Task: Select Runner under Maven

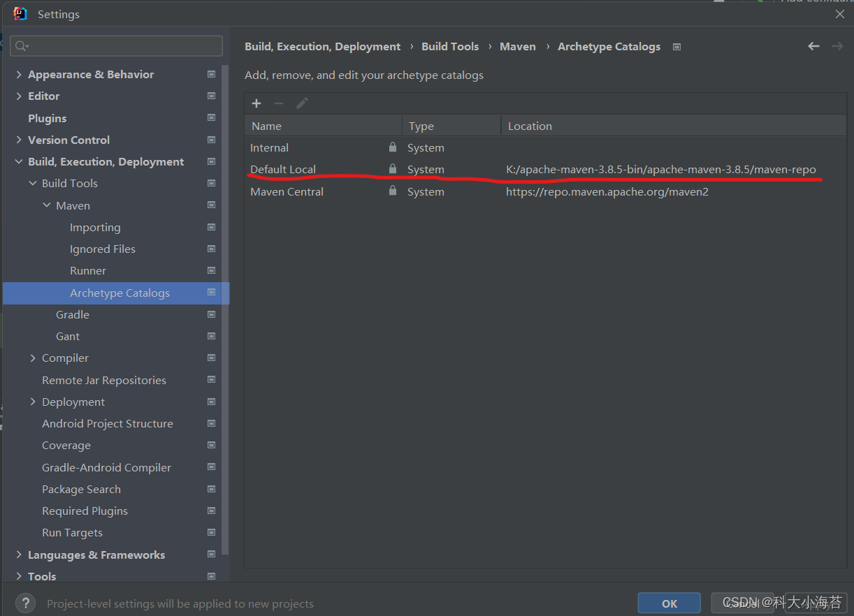Action: pyautogui.click(x=88, y=270)
